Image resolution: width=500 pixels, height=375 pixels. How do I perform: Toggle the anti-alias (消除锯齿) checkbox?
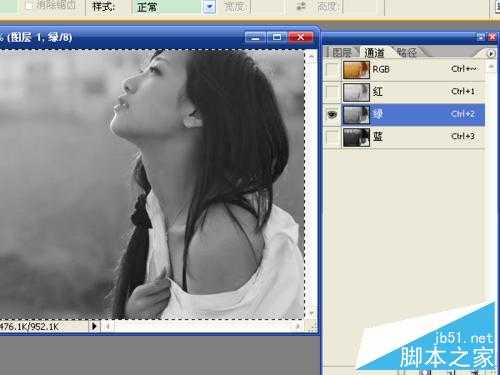coord(29,5)
